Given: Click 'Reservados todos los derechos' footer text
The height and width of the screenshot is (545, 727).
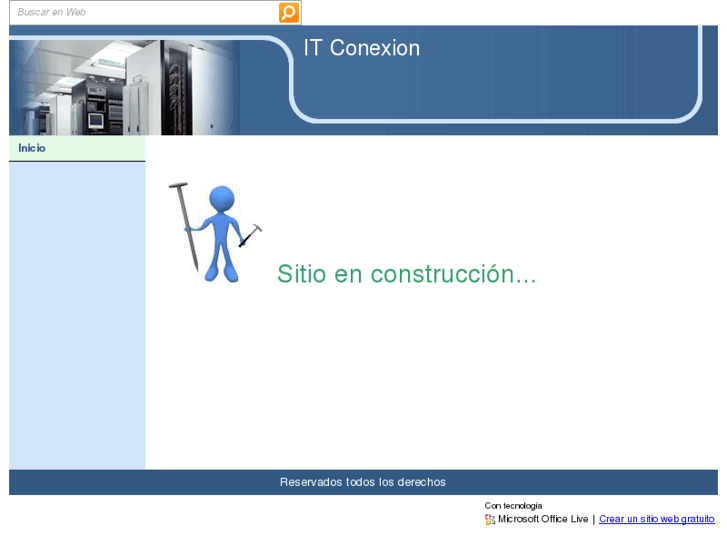Looking at the screenshot, I should (x=363, y=482).
